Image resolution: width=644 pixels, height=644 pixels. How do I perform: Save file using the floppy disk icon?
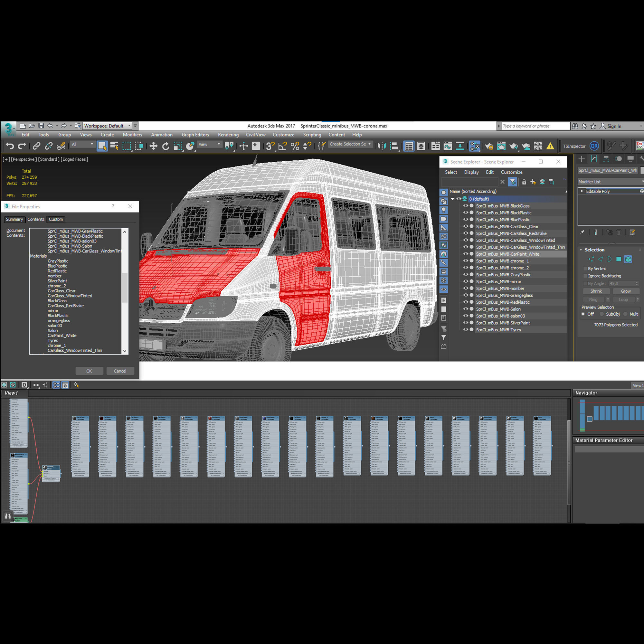(x=41, y=126)
